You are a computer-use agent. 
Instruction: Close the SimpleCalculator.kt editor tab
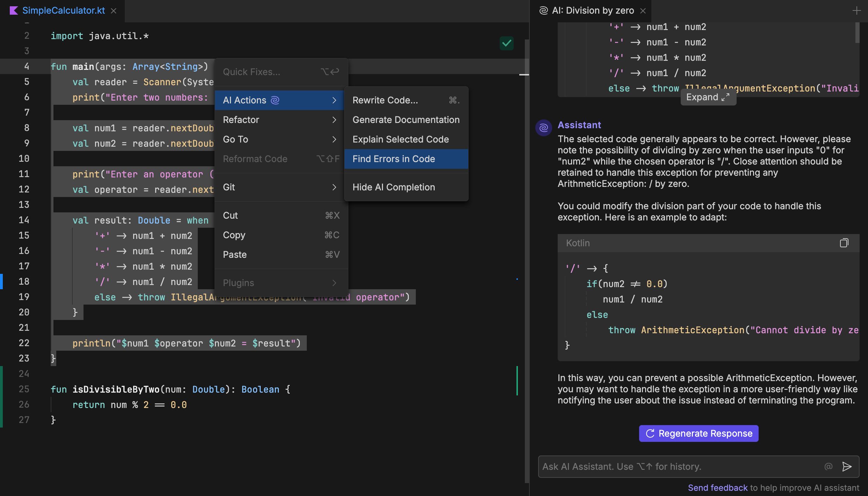(x=114, y=11)
